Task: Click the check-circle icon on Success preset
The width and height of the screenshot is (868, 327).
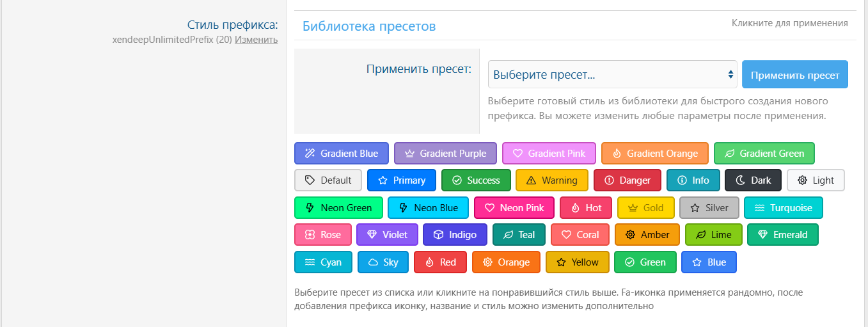Action: coord(457,180)
